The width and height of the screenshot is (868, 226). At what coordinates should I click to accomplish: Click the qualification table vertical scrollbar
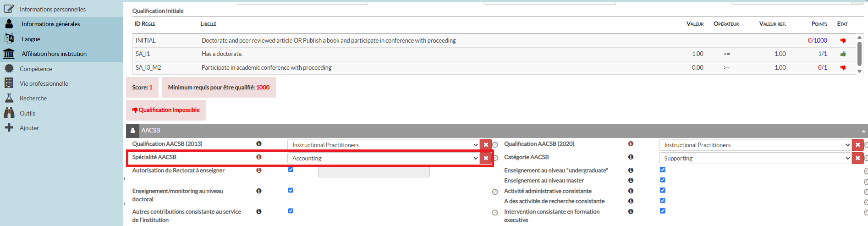click(859, 54)
